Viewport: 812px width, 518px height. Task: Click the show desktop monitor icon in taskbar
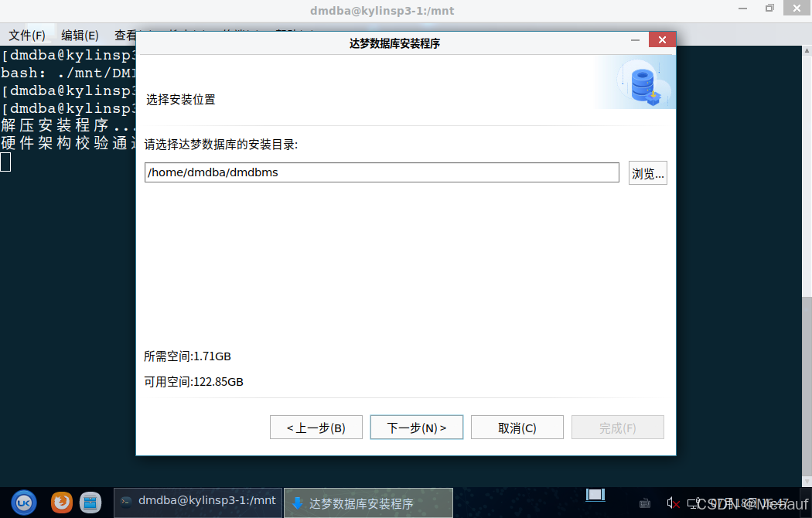(x=595, y=495)
